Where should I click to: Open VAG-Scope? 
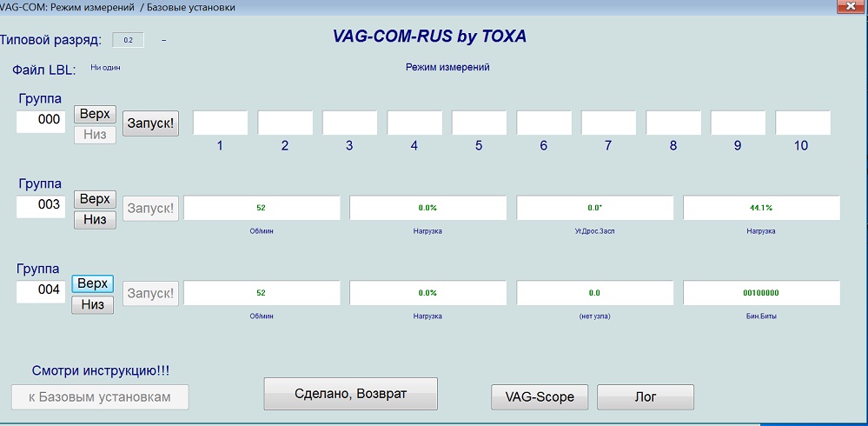coord(540,397)
